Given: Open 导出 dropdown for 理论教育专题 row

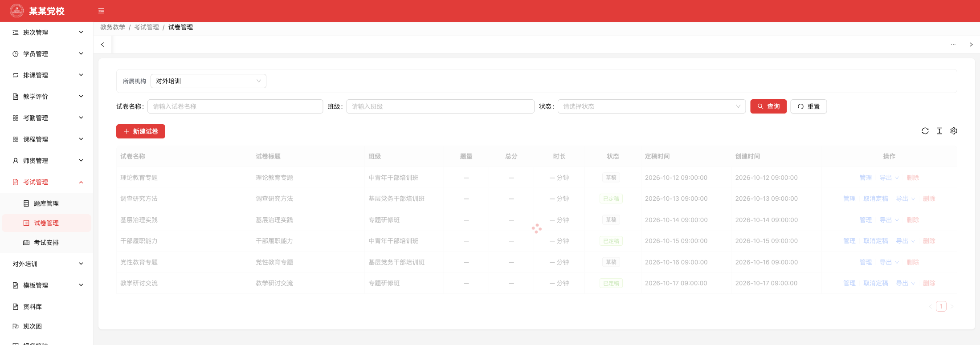Looking at the screenshot, I should [889, 178].
